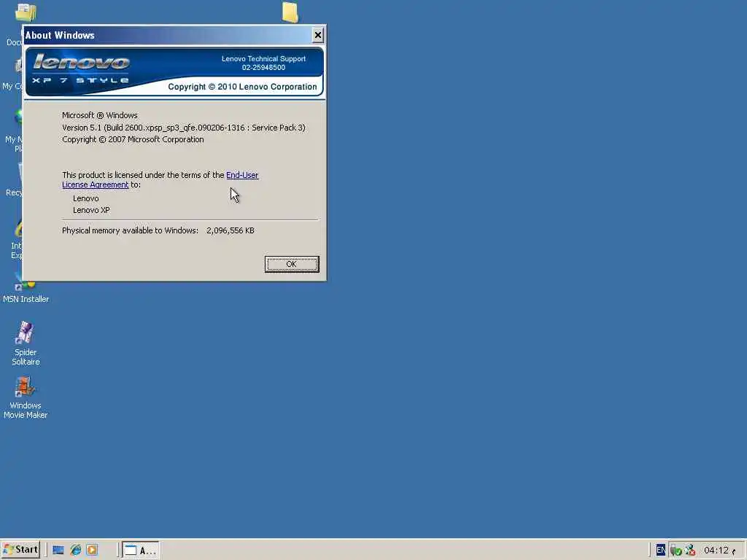Select the About Windows taskbar button

pos(141,551)
